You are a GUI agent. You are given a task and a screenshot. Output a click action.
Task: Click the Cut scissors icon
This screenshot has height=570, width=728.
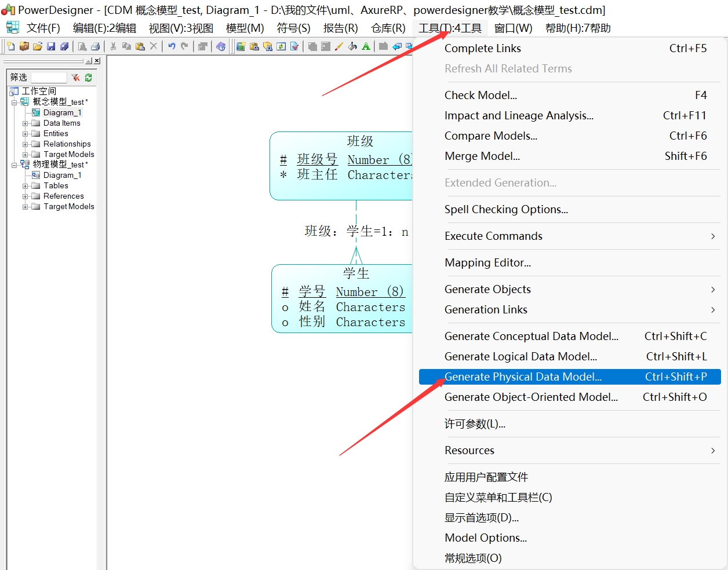113,46
